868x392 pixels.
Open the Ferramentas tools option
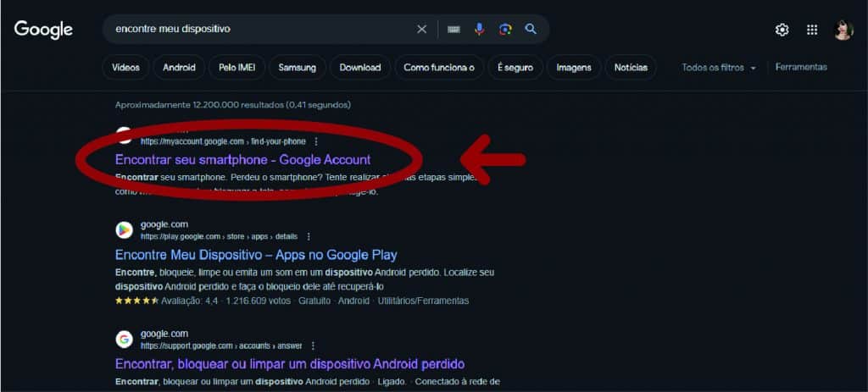click(801, 67)
